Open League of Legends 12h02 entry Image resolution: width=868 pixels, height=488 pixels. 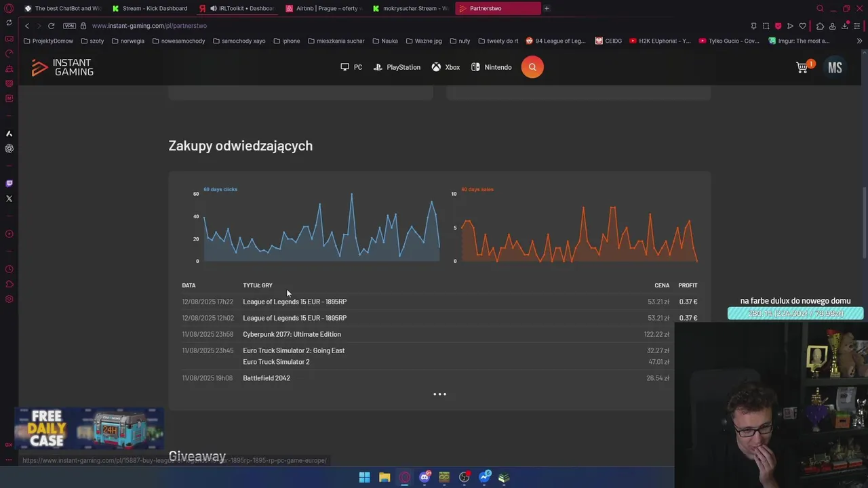click(294, 318)
